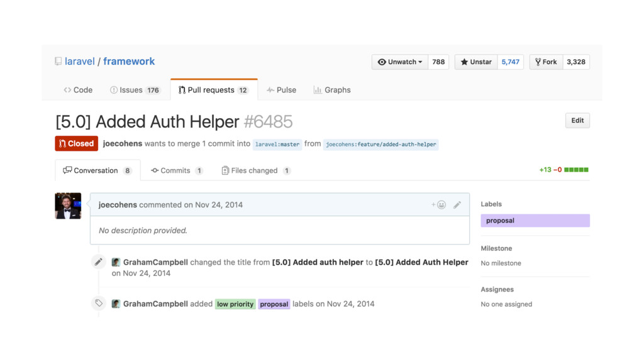Click the repository book icon
The width and height of the screenshot is (644, 362).
(x=58, y=62)
